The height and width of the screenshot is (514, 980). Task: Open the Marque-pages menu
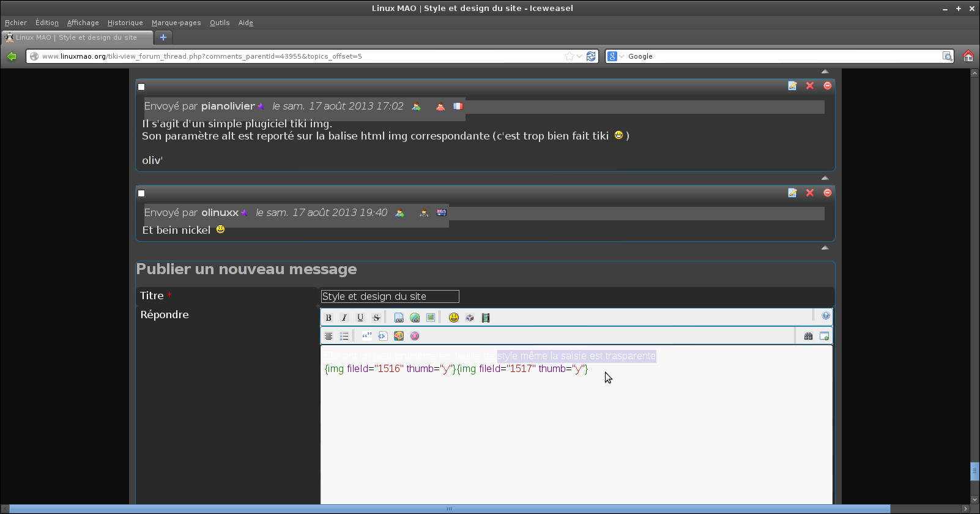tap(176, 23)
